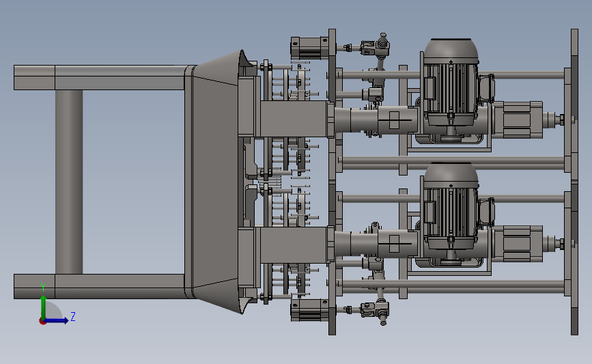Click the green Y axis of the triad

44,307
